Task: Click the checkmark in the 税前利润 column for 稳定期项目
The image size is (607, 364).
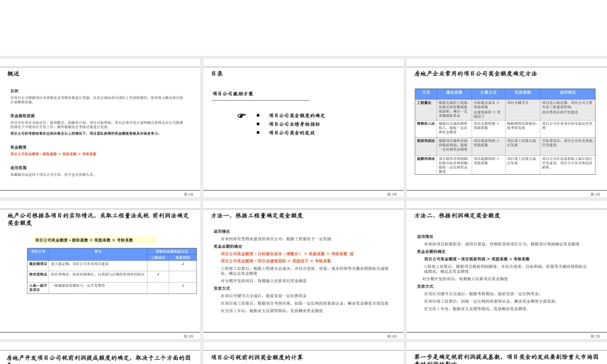Action: 183,263
